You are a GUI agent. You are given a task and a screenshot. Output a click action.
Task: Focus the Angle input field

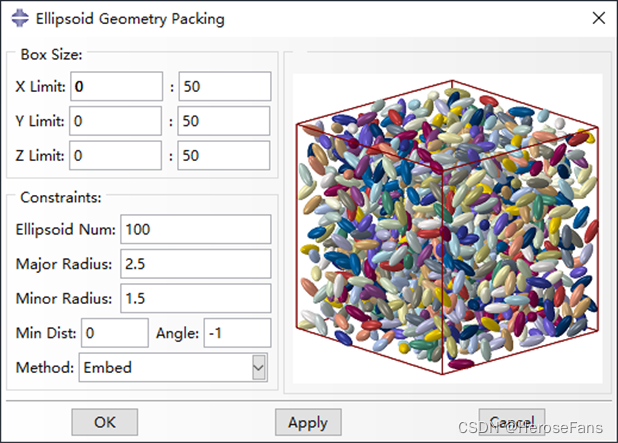pyautogui.click(x=237, y=333)
